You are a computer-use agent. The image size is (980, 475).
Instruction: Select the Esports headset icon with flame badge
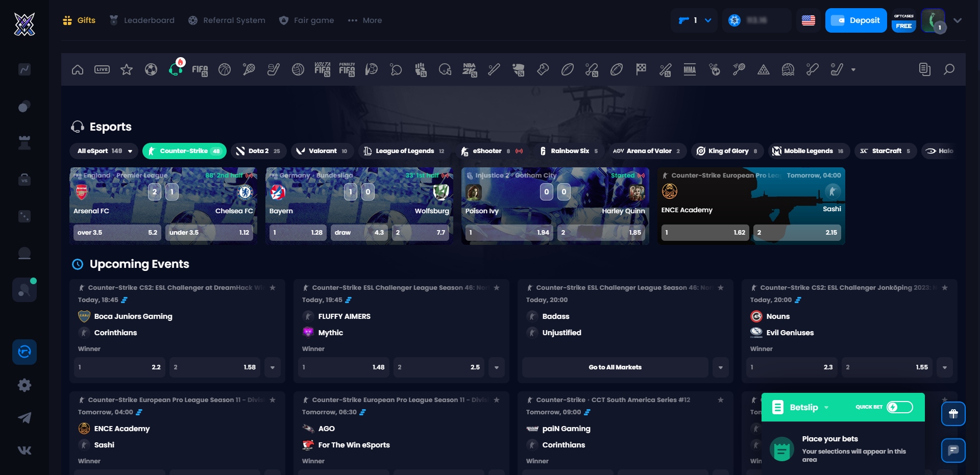click(x=176, y=68)
